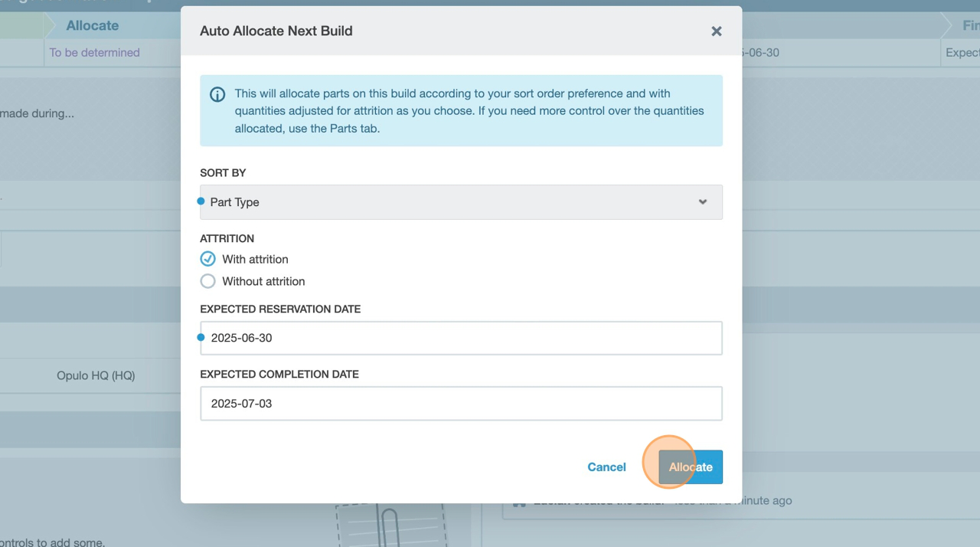Click the blue Allocate button
Viewport: 980px width, 547px height.
[x=690, y=467]
